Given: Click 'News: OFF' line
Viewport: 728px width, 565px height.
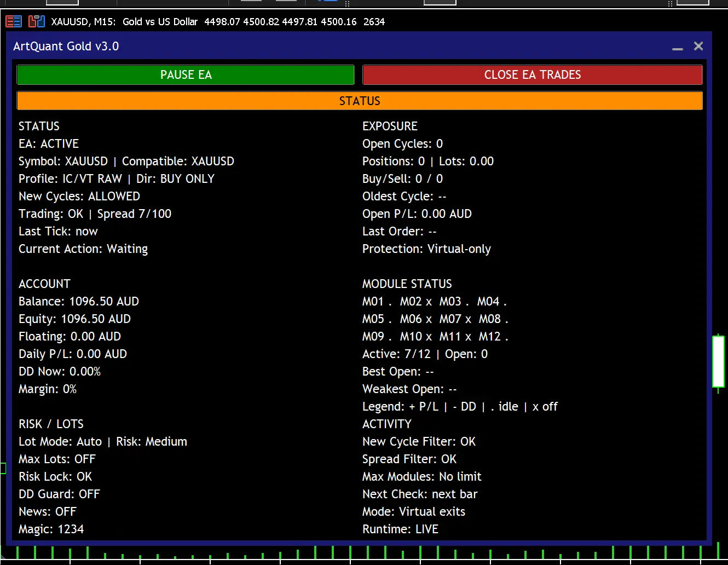Looking at the screenshot, I should pos(48,511).
